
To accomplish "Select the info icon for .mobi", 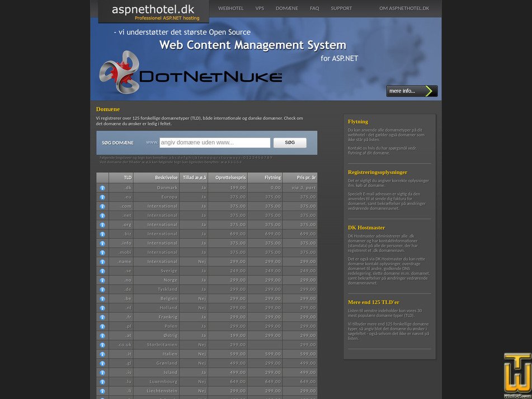I will coord(102,252).
